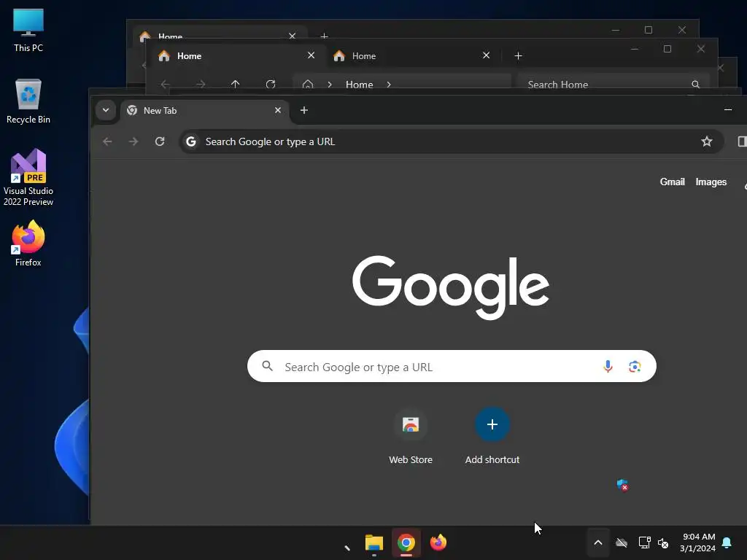Maximize the front File Explorer window
Viewport: 747px width, 560px height.
tap(667, 49)
